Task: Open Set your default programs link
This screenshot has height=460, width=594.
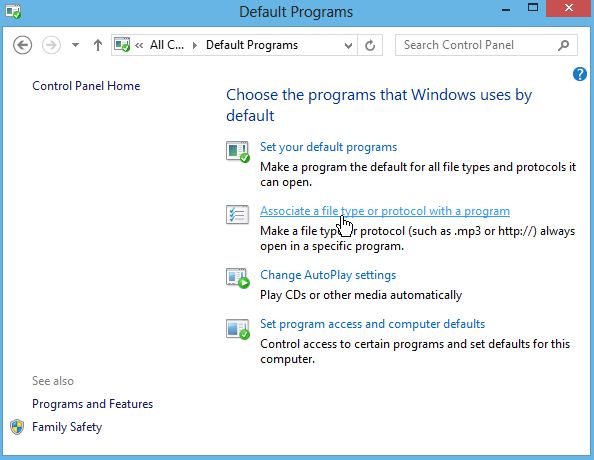Action: (x=328, y=147)
